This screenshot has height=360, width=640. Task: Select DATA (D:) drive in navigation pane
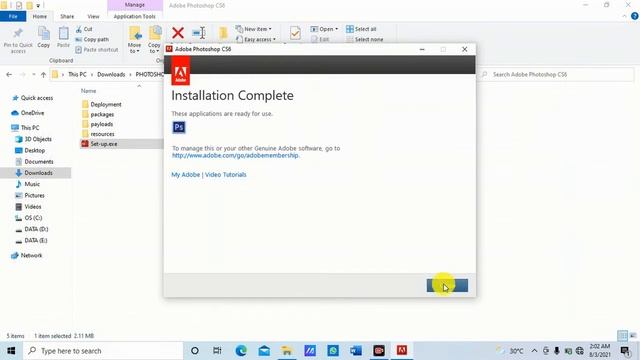[x=32, y=229]
